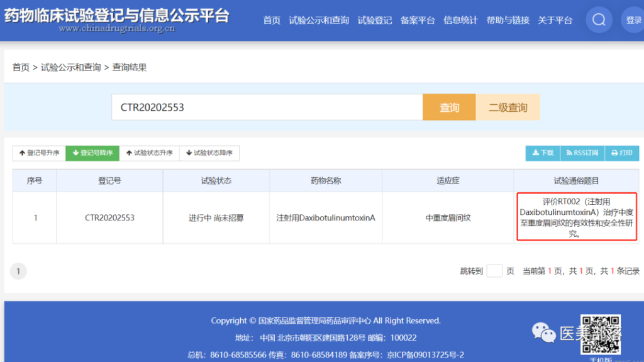Viewport: 644px width, 362px height.
Task: Click row number 1 cell in table
Action: pyautogui.click(x=35, y=218)
